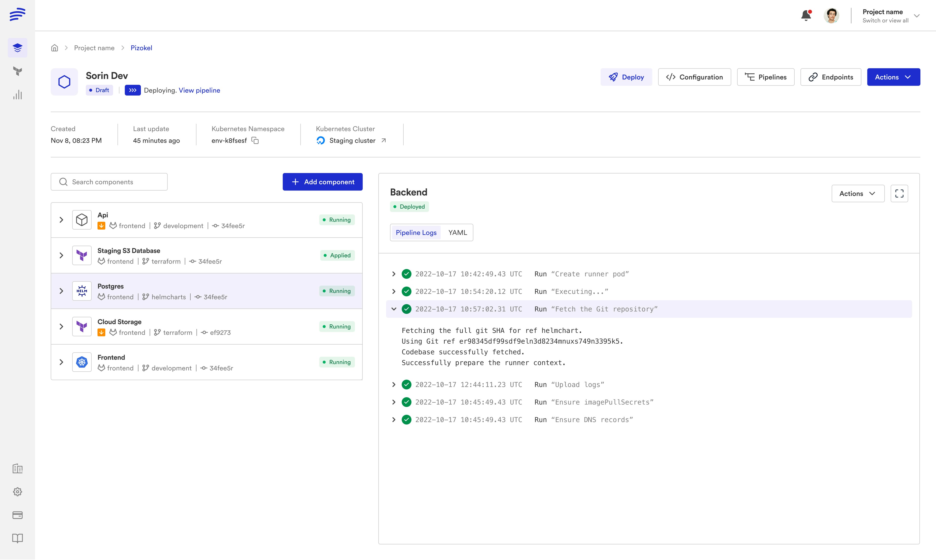Open the audit logs sidebar icon

tap(17, 469)
